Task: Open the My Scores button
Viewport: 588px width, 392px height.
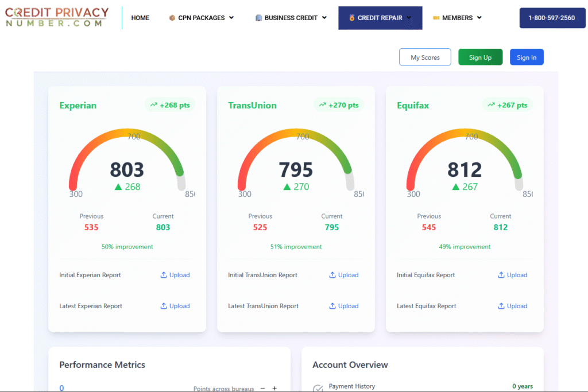Action: point(425,57)
